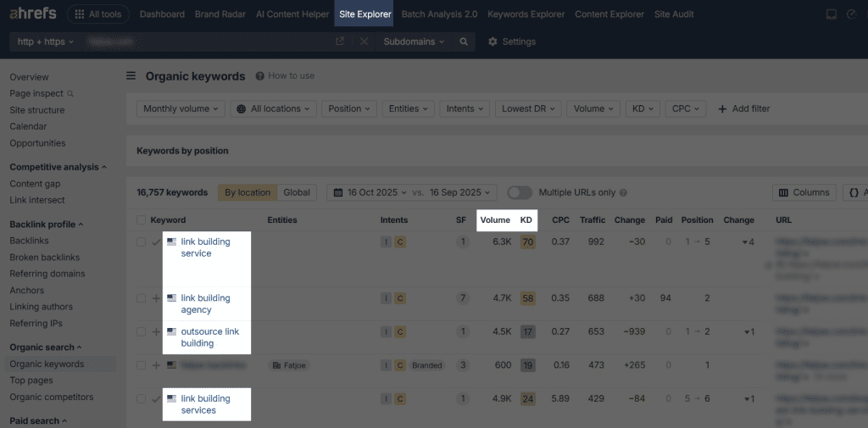
Task: Check the outsource link building row checkbox
Action: pyautogui.click(x=142, y=331)
